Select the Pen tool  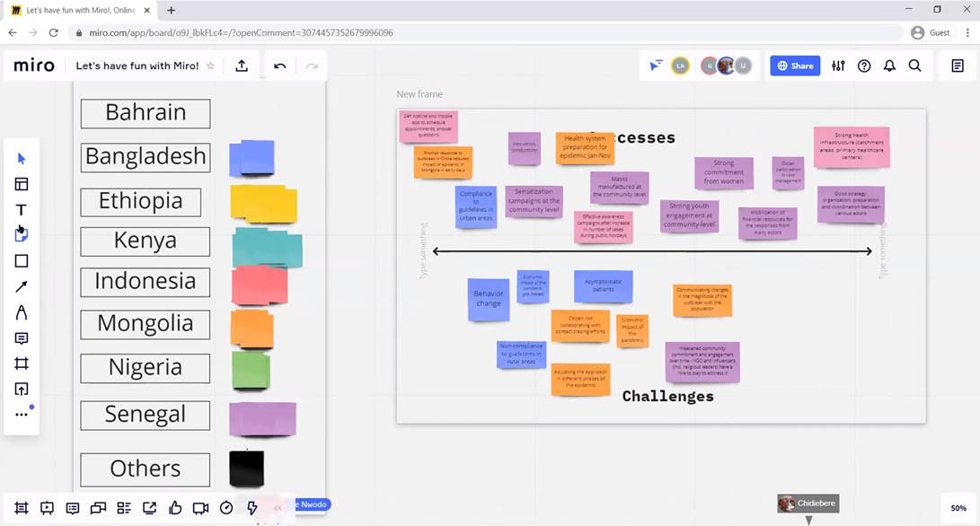pos(22,311)
